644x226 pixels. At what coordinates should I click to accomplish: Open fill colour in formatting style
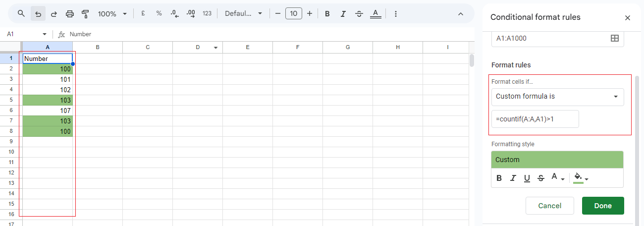tap(581, 178)
